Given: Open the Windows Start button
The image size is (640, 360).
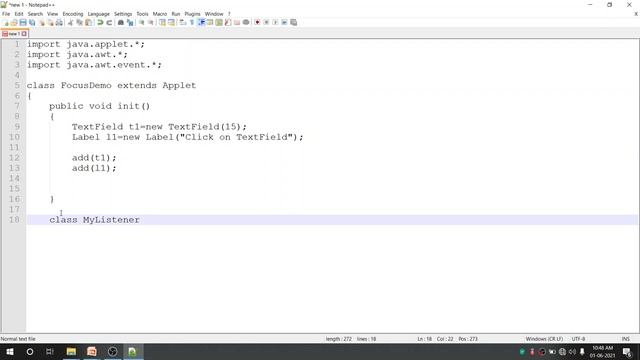Looking at the screenshot, I should point(10,351).
